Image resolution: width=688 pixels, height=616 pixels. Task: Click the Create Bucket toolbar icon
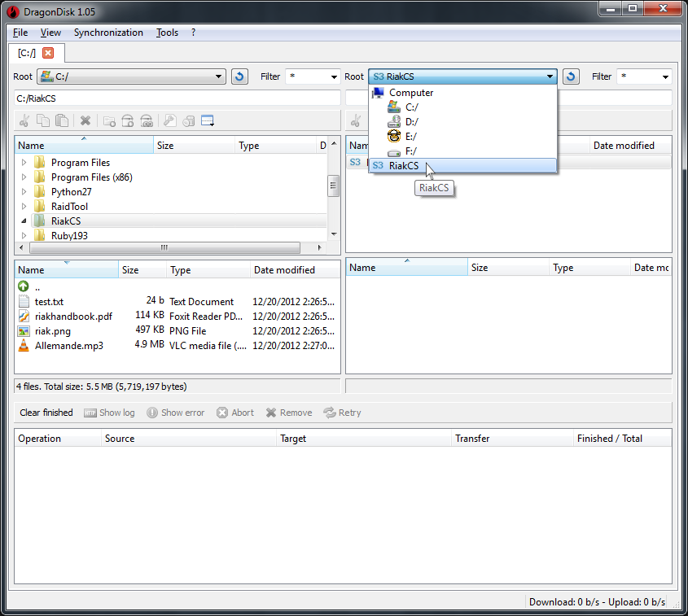coord(128,120)
